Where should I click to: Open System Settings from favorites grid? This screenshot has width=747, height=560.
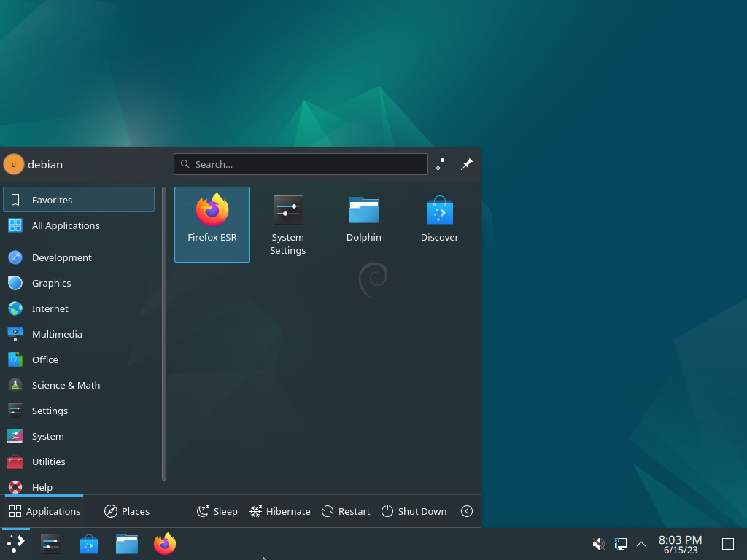point(287,225)
